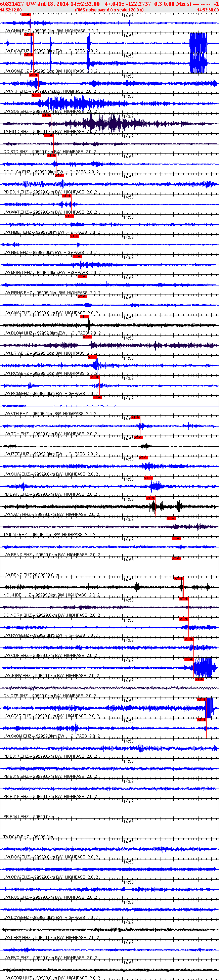
Task: Select the 'UW HMET EHZ' station label
Action: coord(18,232)
